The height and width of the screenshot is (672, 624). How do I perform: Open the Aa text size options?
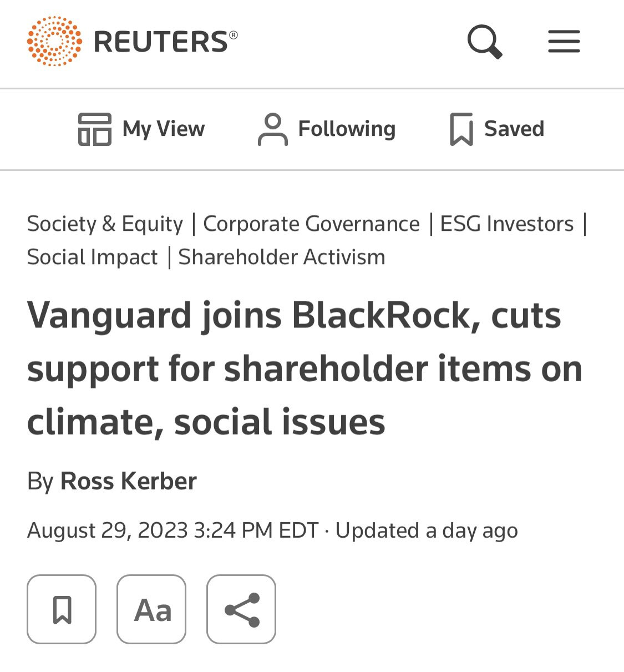[x=151, y=609]
